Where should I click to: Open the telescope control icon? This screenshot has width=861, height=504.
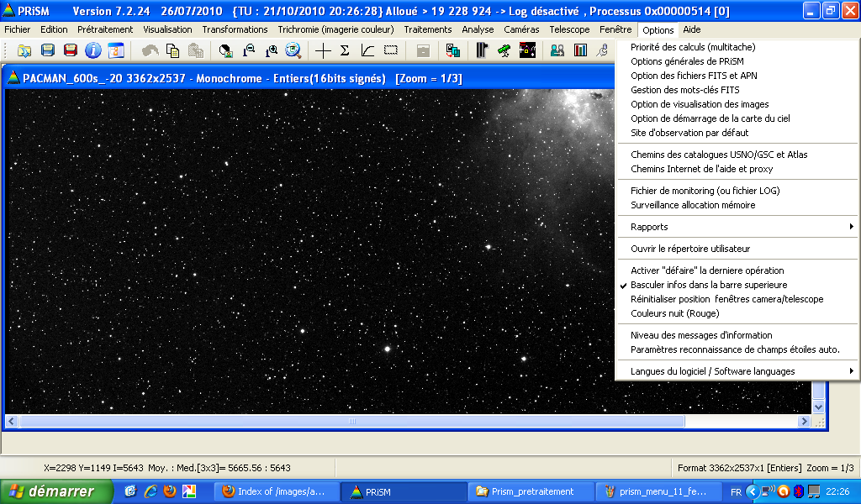click(x=504, y=51)
